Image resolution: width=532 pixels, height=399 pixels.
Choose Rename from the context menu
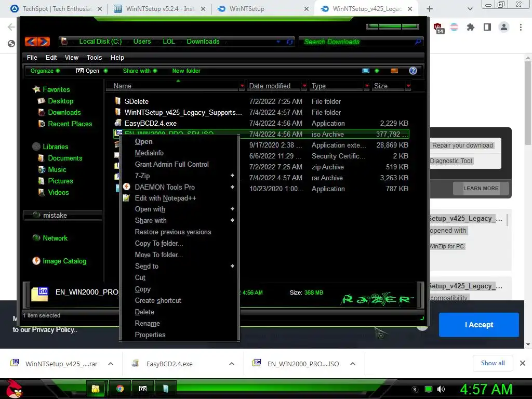point(147,323)
